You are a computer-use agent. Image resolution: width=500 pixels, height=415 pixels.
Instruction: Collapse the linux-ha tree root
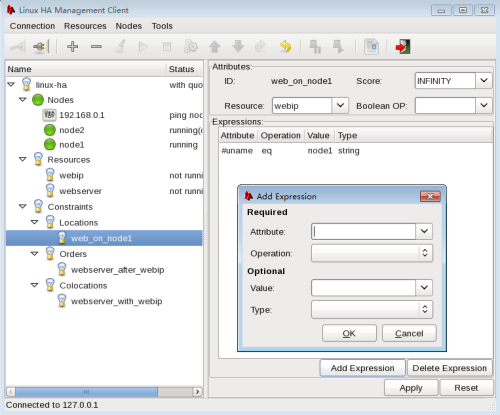(x=11, y=85)
